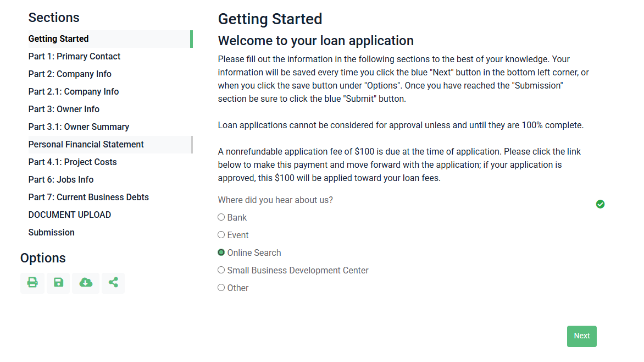Go to Part 4.1: Project Costs

[x=73, y=162]
